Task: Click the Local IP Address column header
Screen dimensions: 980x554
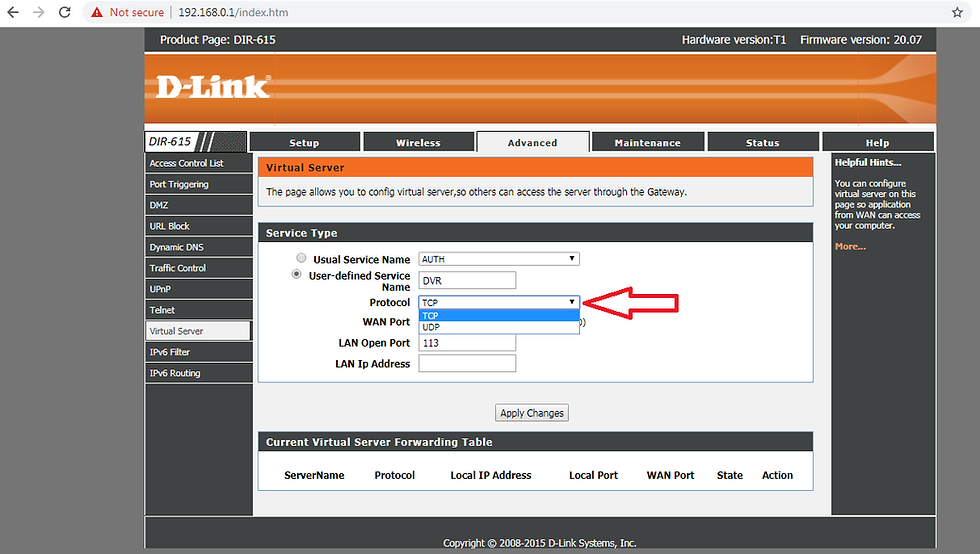Action: click(491, 475)
